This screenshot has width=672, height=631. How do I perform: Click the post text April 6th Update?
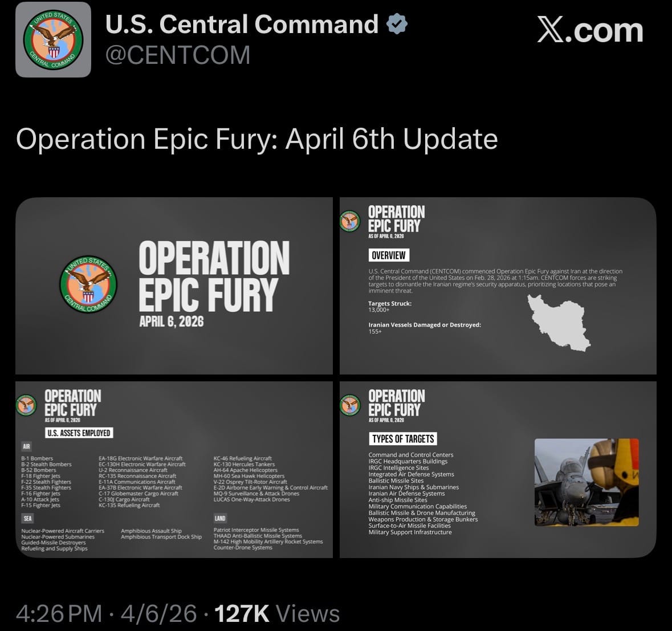click(391, 139)
